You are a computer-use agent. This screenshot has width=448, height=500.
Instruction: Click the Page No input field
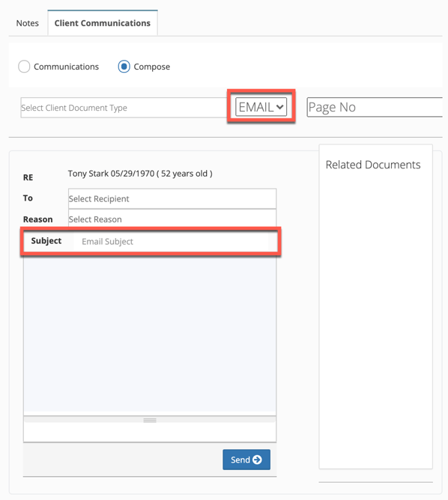pyautogui.click(x=375, y=107)
